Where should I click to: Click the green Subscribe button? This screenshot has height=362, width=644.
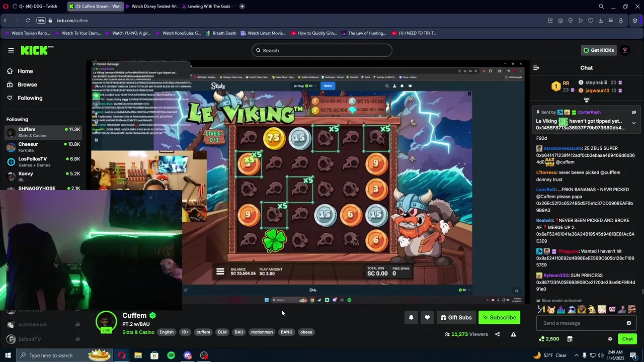[x=499, y=318]
